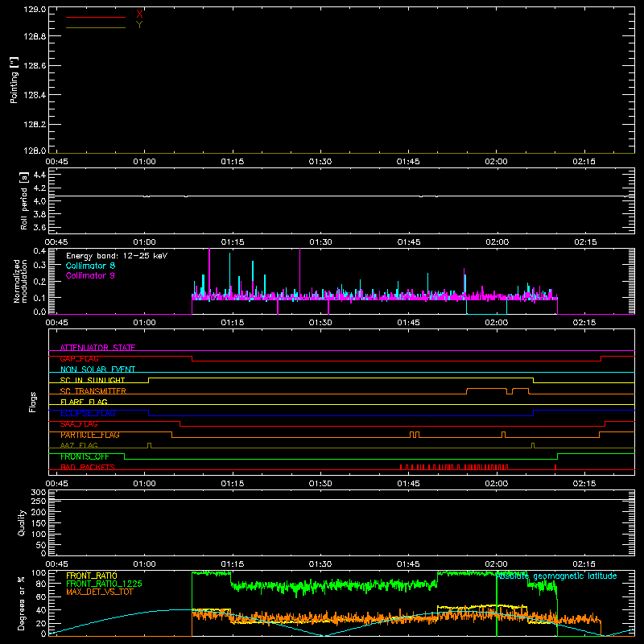Viewport: 644px width, 644px height.
Task: Click the 80 tick on Degrees axis
Action: coord(41,584)
